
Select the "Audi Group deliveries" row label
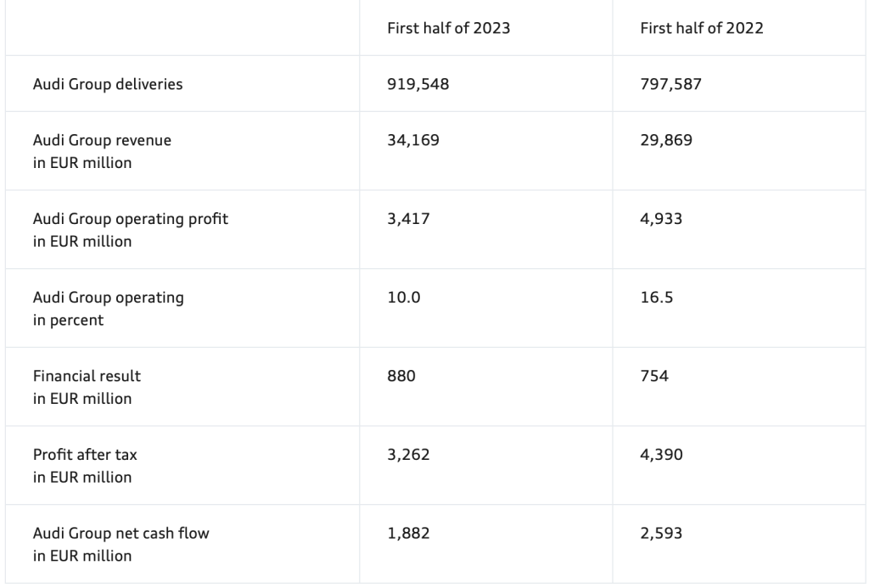pyautogui.click(x=108, y=84)
